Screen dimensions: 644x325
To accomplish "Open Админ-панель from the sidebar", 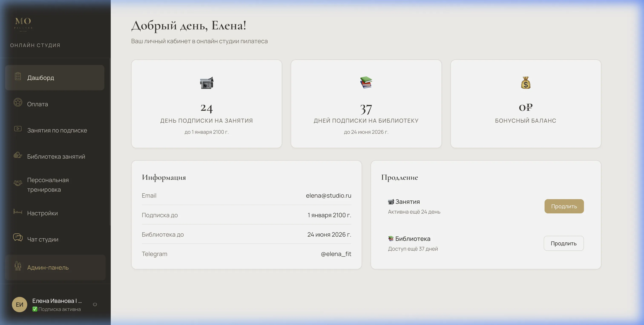I will pyautogui.click(x=55, y=267).
